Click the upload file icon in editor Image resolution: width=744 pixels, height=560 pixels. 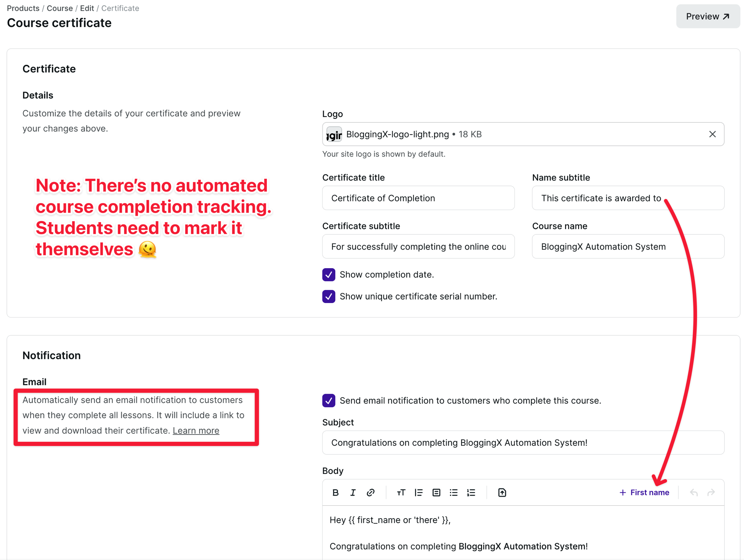[x=502, y=493]
